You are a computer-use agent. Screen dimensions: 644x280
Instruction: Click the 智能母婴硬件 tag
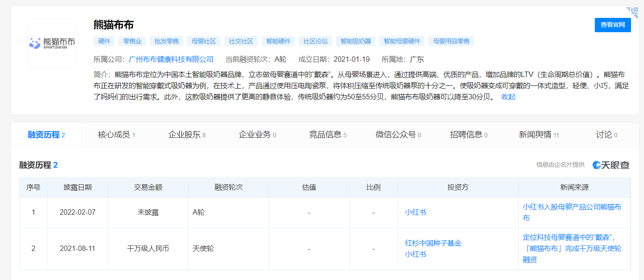pos(402,41)
